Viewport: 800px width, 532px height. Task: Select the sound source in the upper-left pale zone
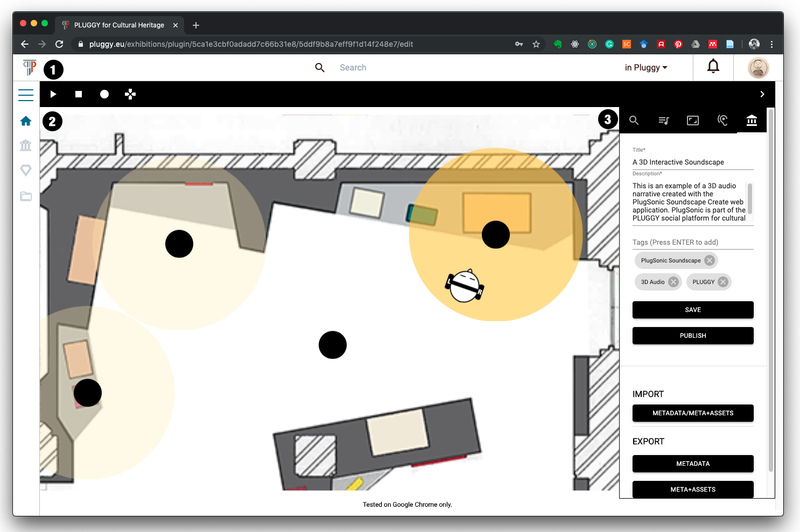click(179, 244)
